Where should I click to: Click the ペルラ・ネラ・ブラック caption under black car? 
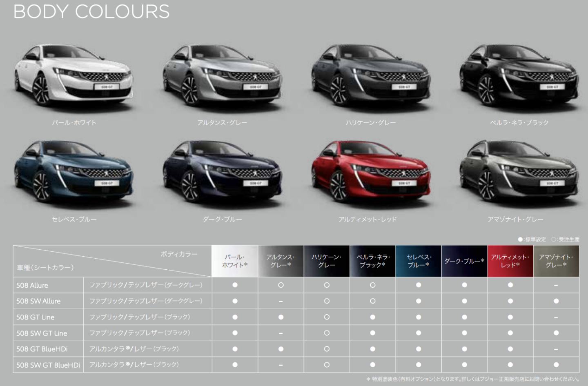(519, 122)
